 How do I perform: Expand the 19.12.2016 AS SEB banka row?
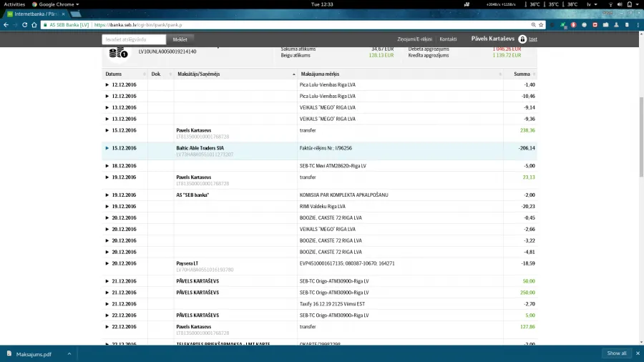tap(107, 195)
